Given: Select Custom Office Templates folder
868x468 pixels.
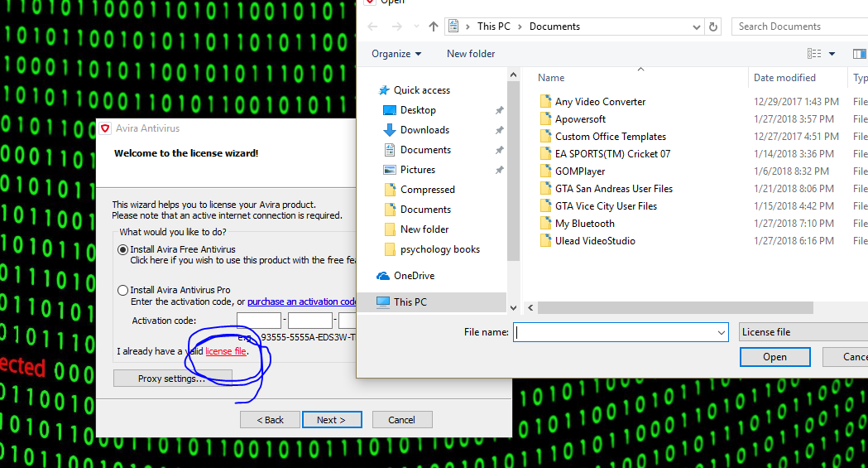Looking at the screenshot, I should tap(611, 136).
